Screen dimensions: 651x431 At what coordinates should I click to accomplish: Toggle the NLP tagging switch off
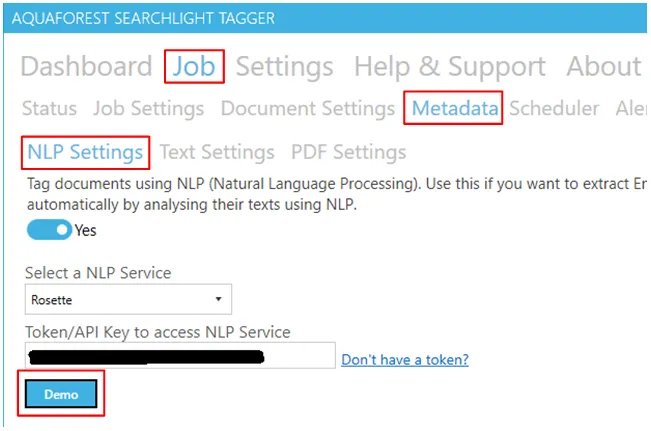pyautogui.click(x=49, y=230)
